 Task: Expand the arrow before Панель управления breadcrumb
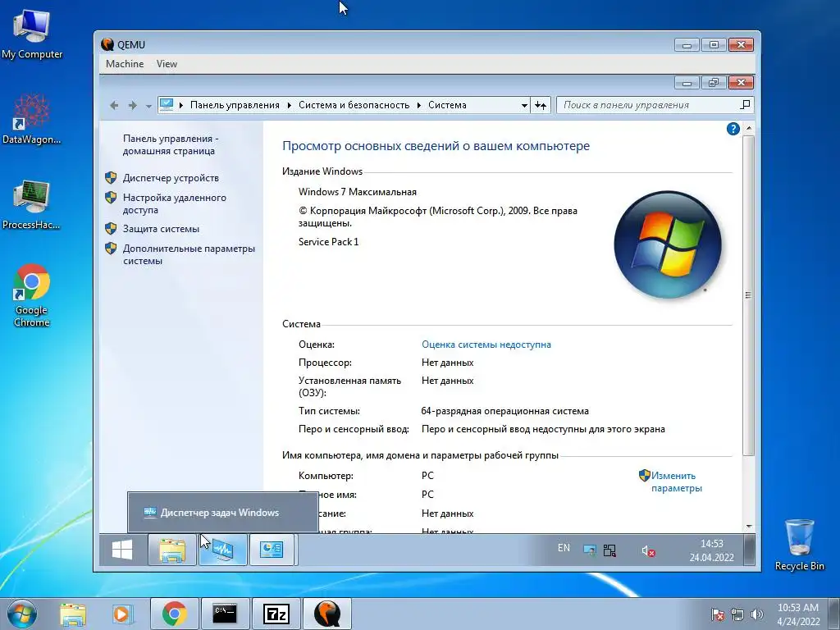[x=181, y=105]
